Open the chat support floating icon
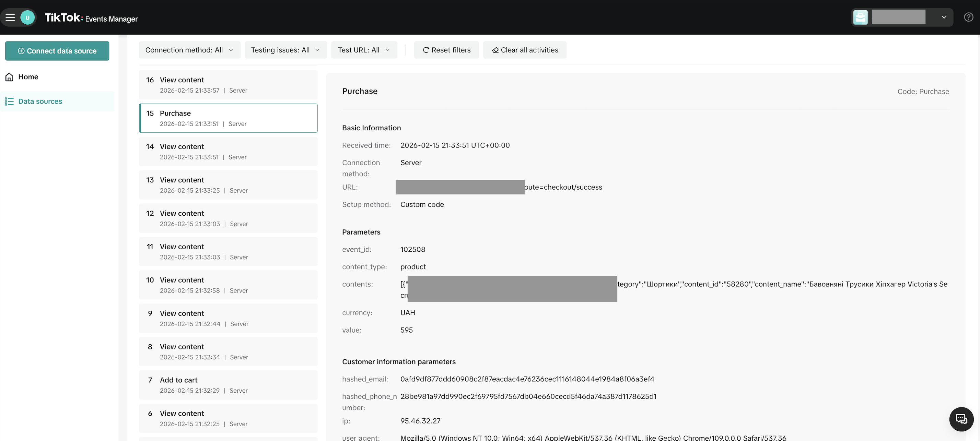 pos(961,419)
